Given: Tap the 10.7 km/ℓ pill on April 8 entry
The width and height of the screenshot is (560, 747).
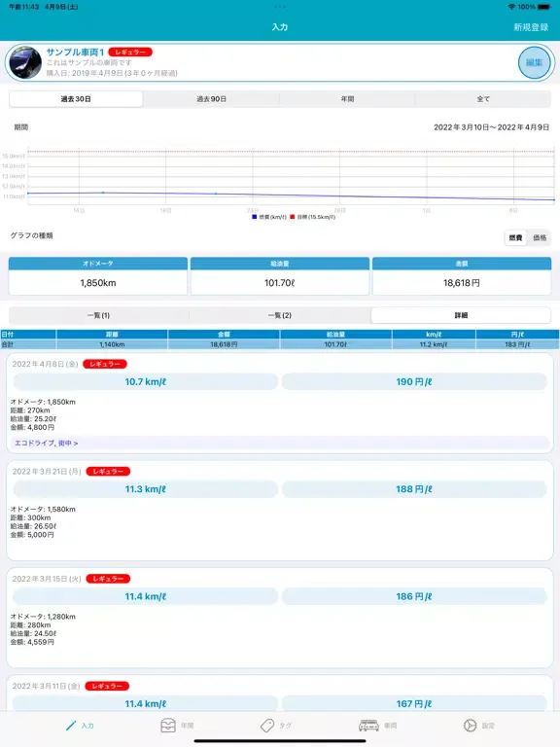Looking at the screenshot, I should (x=145, y=381).
